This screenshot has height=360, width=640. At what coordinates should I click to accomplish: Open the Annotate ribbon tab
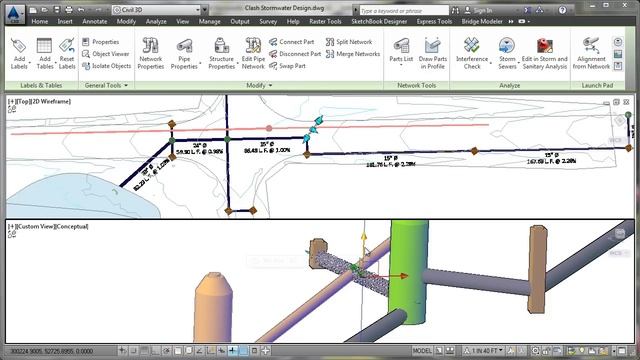pyautogui.click(x=95, y=22)
